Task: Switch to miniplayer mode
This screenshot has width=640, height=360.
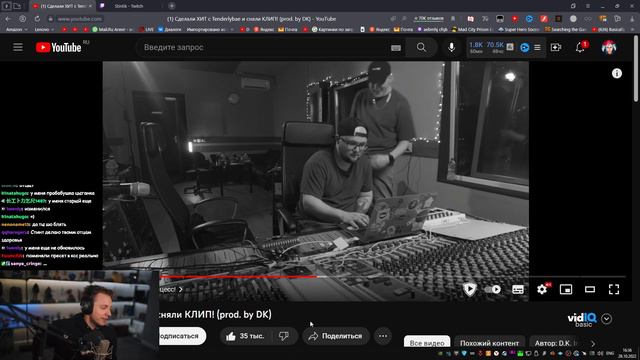Action: click(x=566, y=289)
